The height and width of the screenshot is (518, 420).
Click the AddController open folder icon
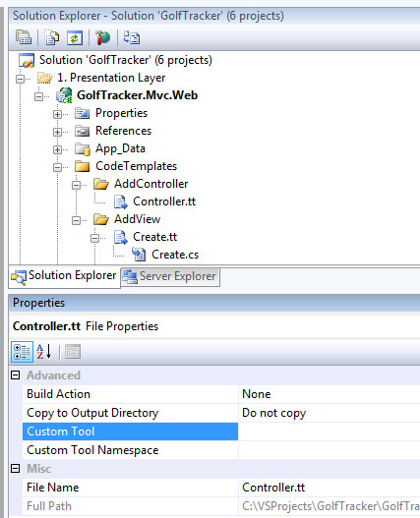[x=101, y=184]
